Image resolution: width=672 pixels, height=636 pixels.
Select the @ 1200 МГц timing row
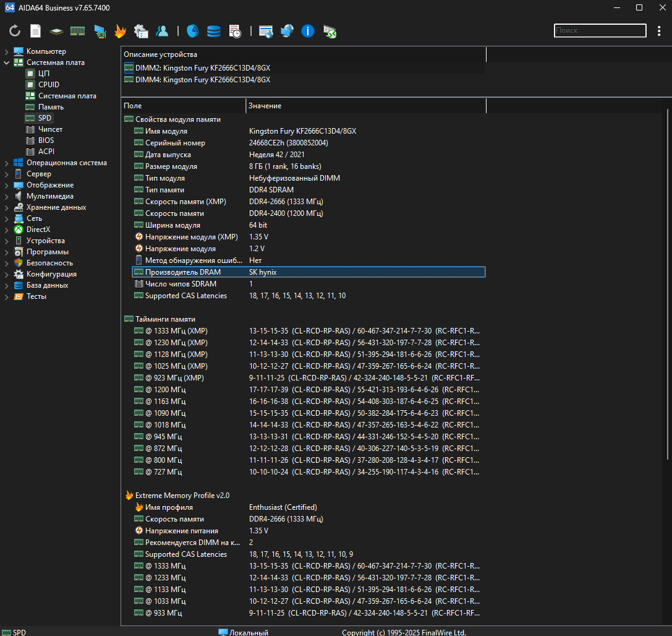tap(308, 389)
